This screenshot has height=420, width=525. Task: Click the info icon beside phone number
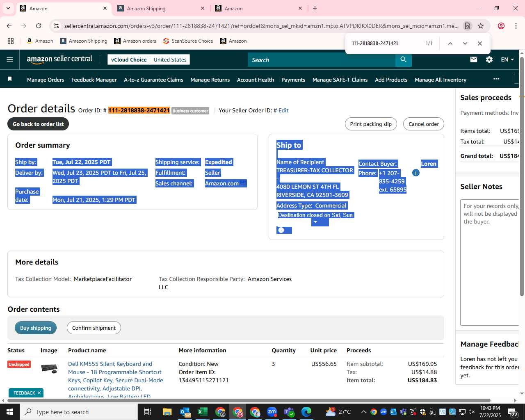tap(416, 173)
